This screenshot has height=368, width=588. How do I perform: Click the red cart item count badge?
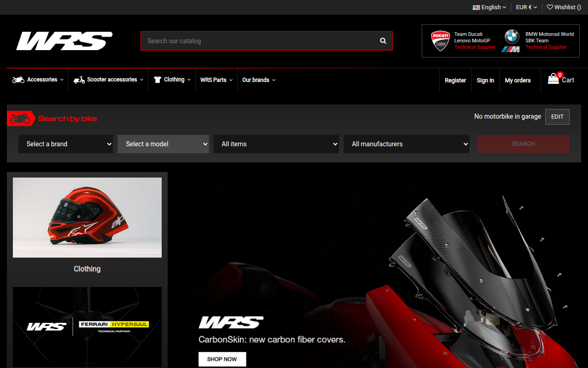[x=560, y=75]
